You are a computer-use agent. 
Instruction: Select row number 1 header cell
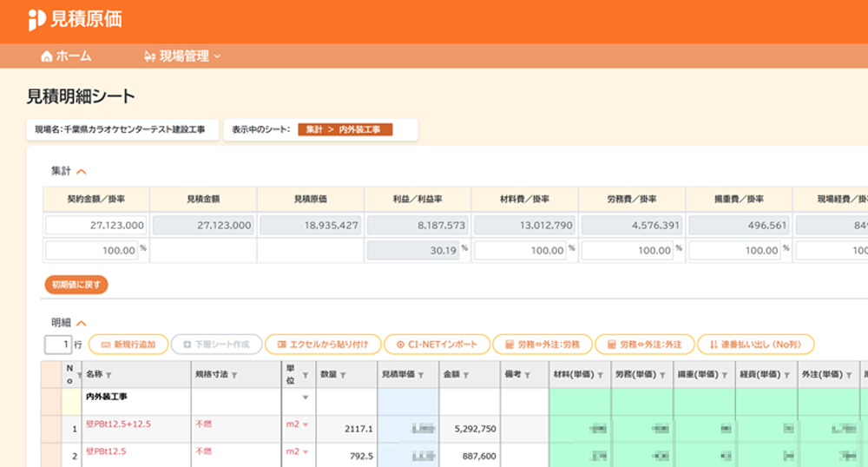[x=71, y=429]
